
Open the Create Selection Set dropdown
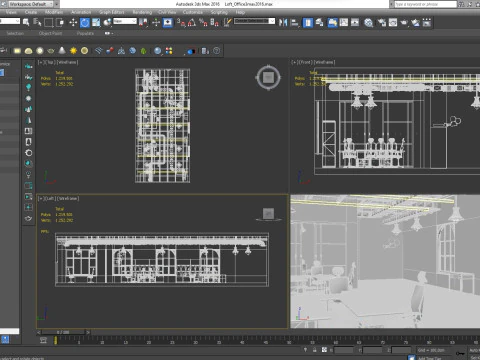(x=254, y=21)
